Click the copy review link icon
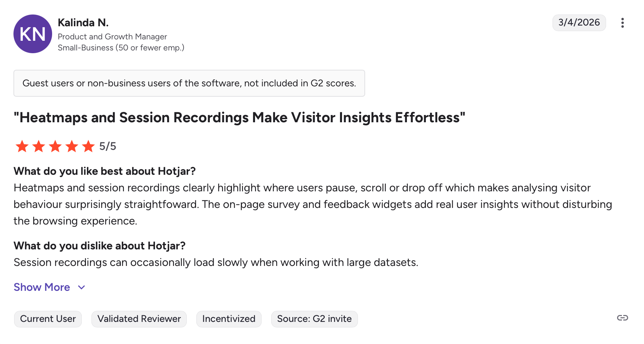Viewport: 644px width, 344px height. click(622, 318)
